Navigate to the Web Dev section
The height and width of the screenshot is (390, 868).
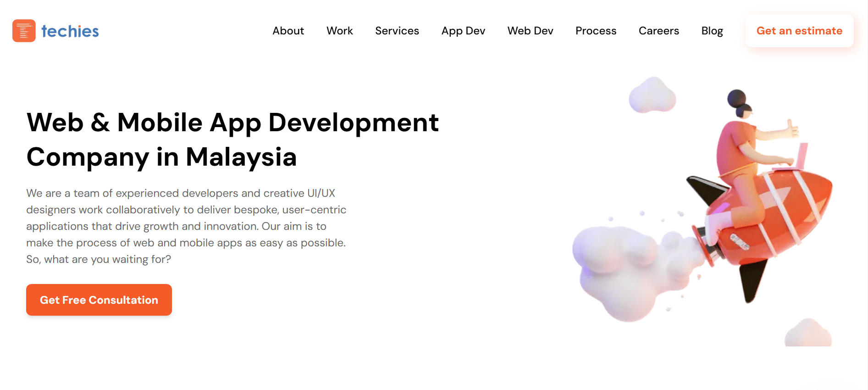click(530, 31)
